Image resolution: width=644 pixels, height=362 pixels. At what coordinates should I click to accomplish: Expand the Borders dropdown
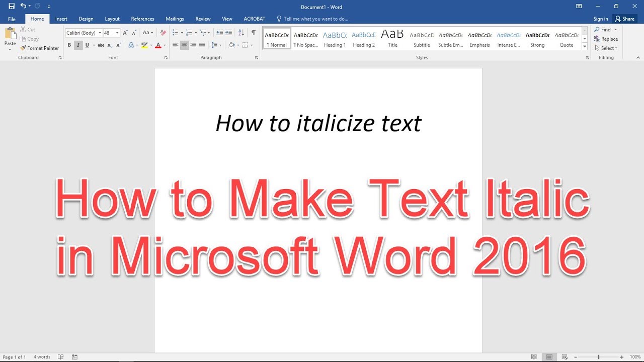click(252, 45)
